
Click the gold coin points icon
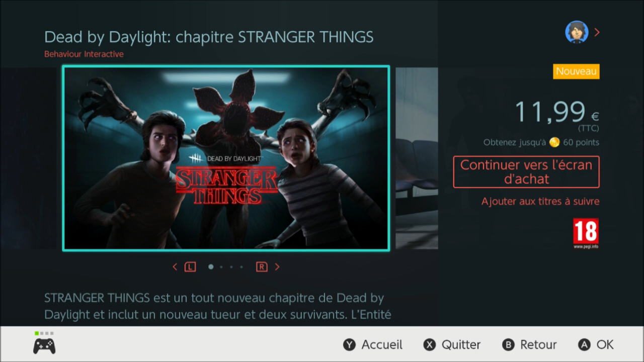tap(554, 142)
